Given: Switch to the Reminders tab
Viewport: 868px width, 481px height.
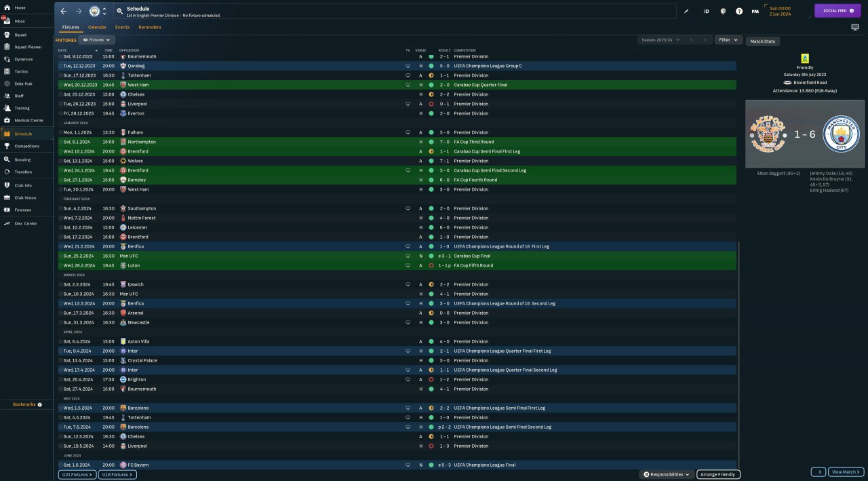Looking at the screenshot, I should click(x=150, y=27).
